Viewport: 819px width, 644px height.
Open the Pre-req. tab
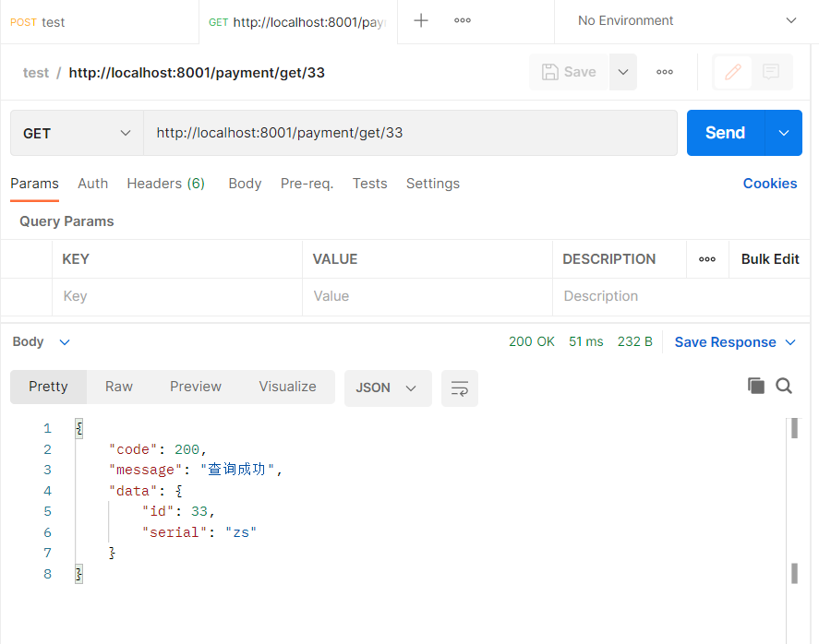[x=307, y=184]
